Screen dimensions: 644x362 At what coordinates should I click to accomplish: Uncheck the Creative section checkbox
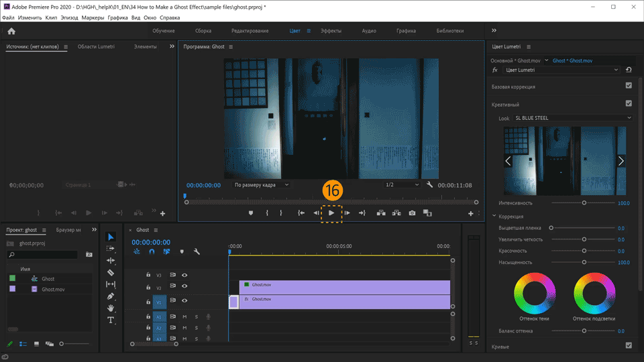click(x=629, y=104)
